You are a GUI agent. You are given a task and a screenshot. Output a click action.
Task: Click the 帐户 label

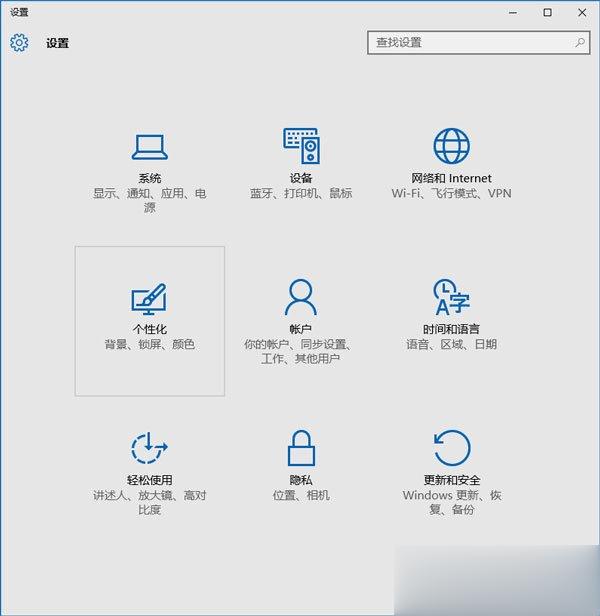click(301, 329)
